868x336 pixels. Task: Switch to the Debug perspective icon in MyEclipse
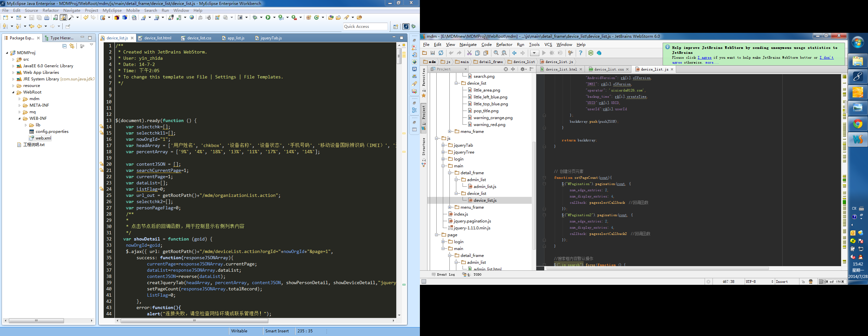(x=413, y=27)
